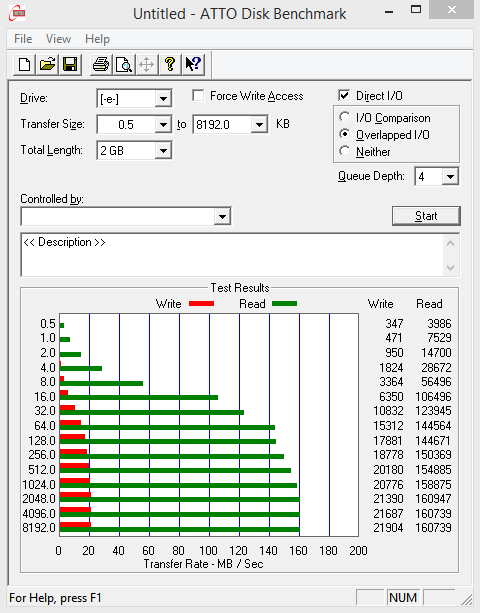The height and width of the screenshot is (613, 480).
Task: Expand the Drive selection dropdown
Action: (x=163, y=99)
